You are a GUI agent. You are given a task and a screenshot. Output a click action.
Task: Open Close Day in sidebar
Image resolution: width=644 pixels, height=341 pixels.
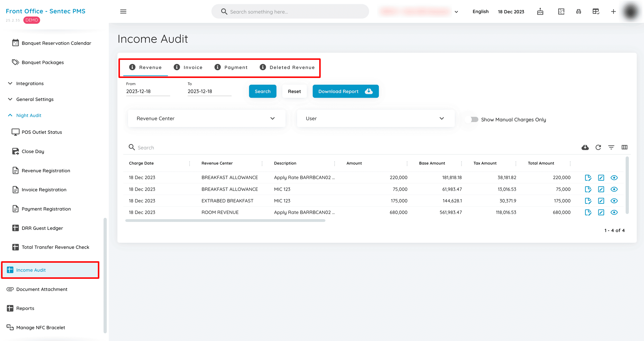[28, 151]
